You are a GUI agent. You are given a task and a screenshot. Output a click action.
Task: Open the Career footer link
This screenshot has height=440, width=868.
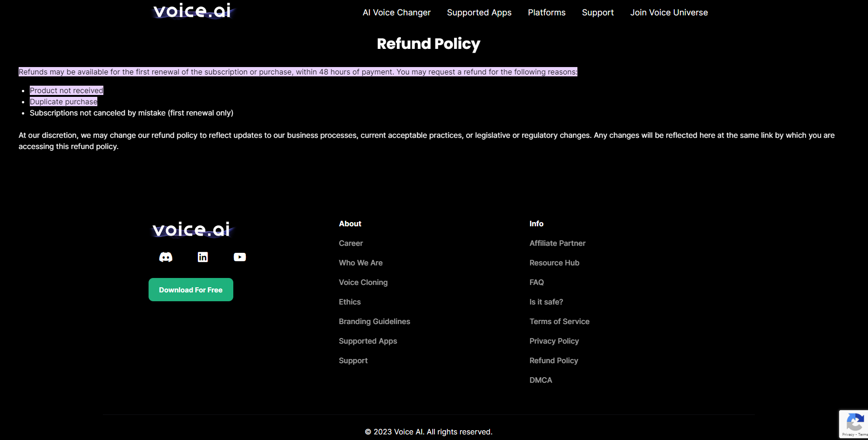[351, 243]
